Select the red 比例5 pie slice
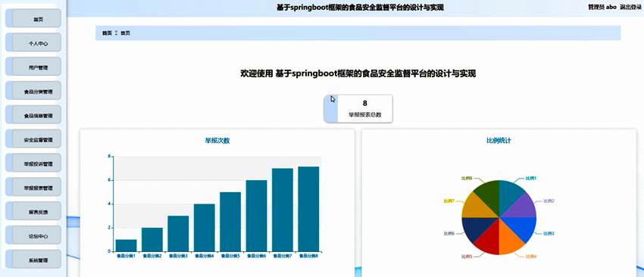 pyautogui.click(x=489, y=241)
